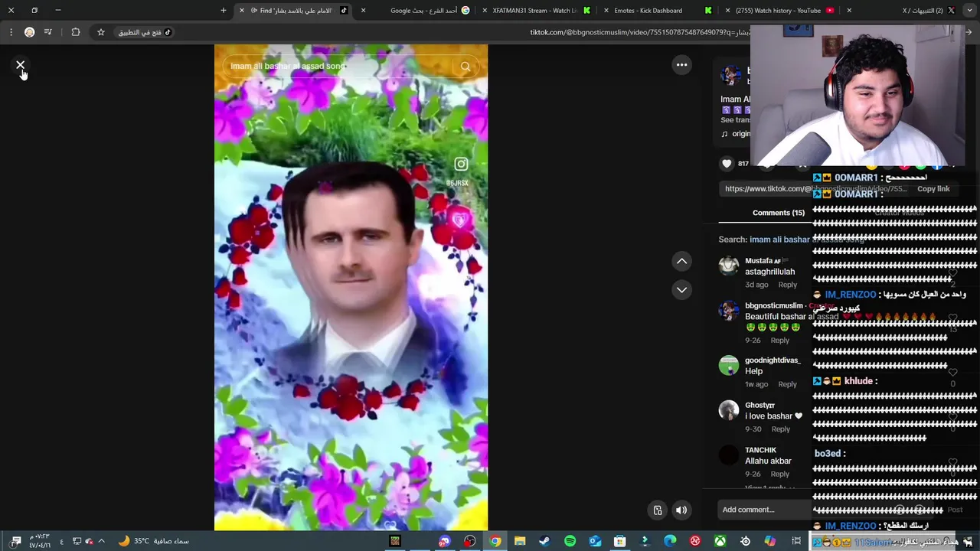Viewport: 980px width, 551px height.
Task: Open Spotify from the taskbar
Action: tap(570, 541)
